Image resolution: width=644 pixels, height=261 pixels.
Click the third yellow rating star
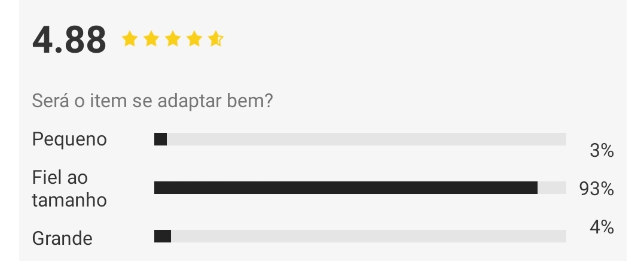pyautogui.click(x=172, y=39)
